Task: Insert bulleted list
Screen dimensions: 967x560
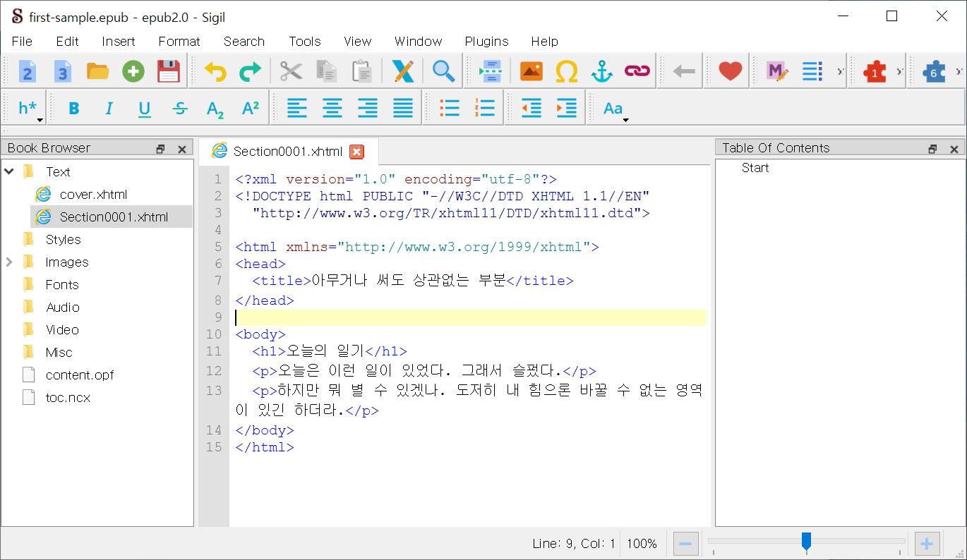Action: [x=450, y=108]
